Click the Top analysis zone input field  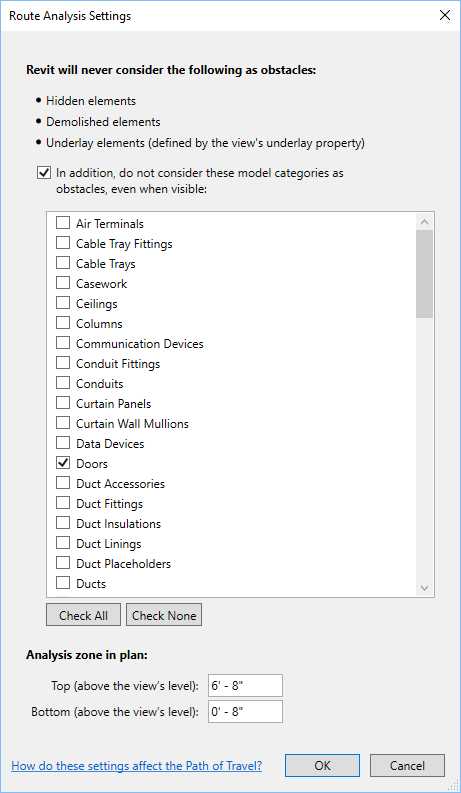tap(245, 686)
